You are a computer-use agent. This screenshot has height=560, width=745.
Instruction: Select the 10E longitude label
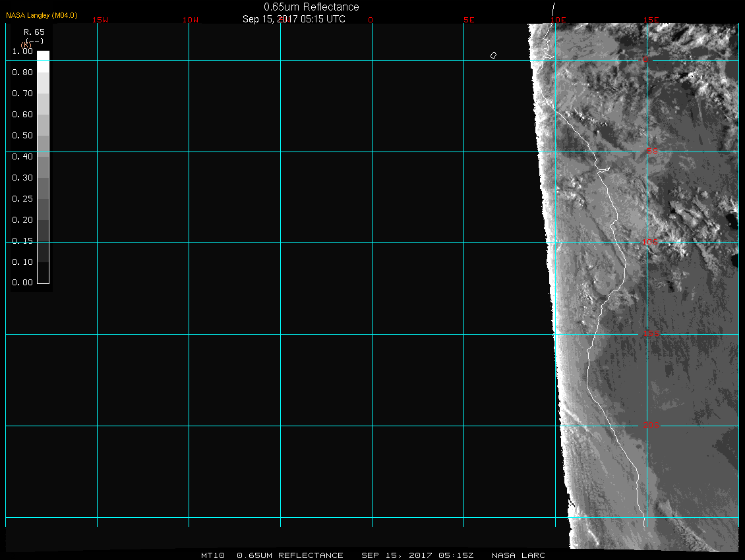tap(558, 20)
